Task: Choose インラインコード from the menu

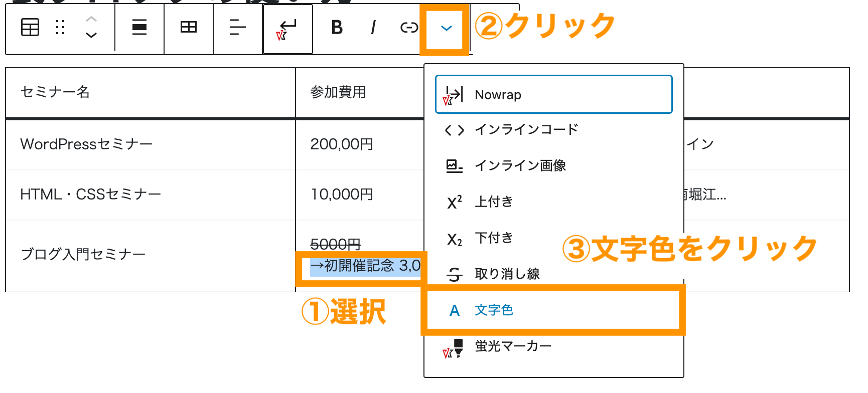Action: coord(554,130)
